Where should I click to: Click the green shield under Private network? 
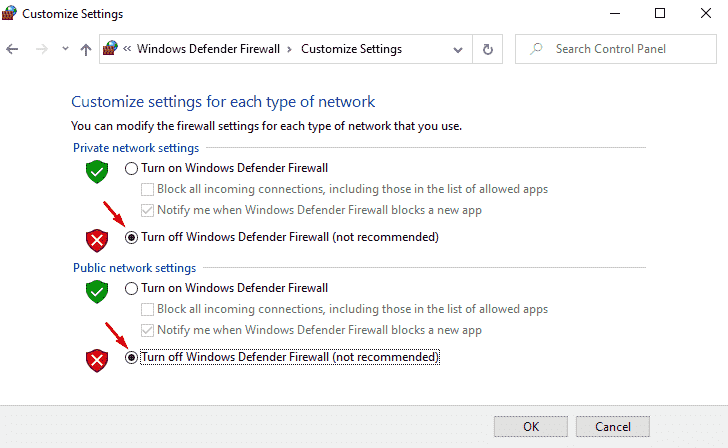click(x=97, y=171)
